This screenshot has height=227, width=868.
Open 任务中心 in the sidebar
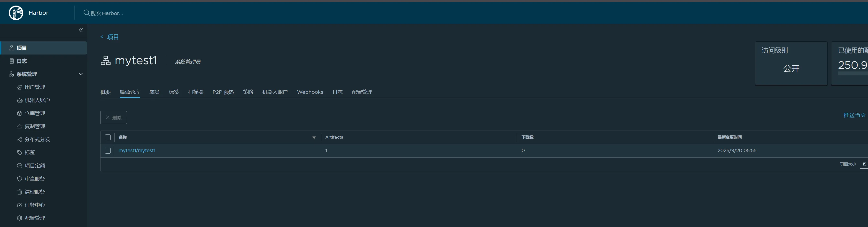click(35, 205)
